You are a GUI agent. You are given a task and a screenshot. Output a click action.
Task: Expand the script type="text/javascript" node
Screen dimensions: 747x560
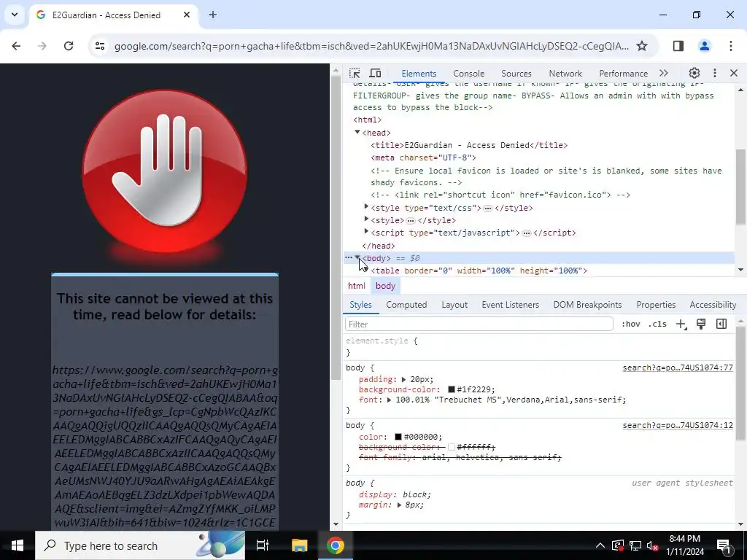pos(366,231)
